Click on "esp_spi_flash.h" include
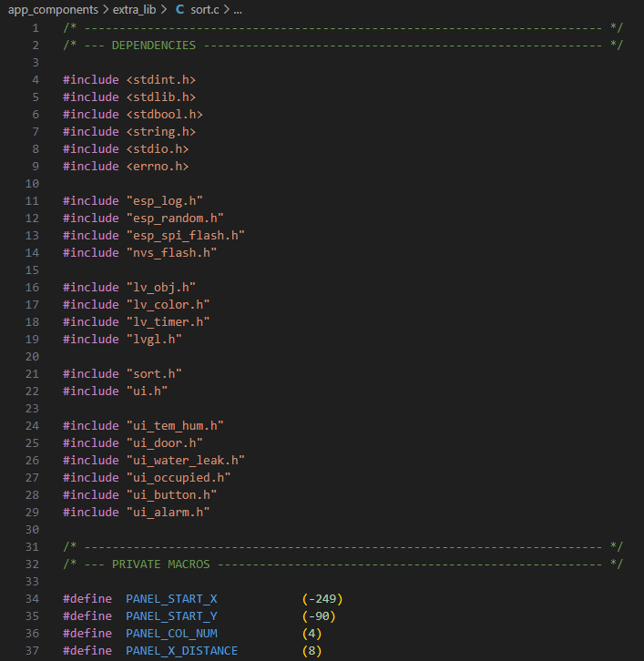Viewport: 644px width, 661px height. 186,236
